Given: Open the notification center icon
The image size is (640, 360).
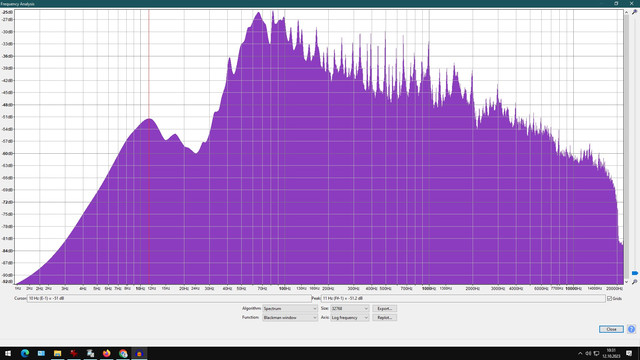Looking at the screenshot, I should (629, 353).
